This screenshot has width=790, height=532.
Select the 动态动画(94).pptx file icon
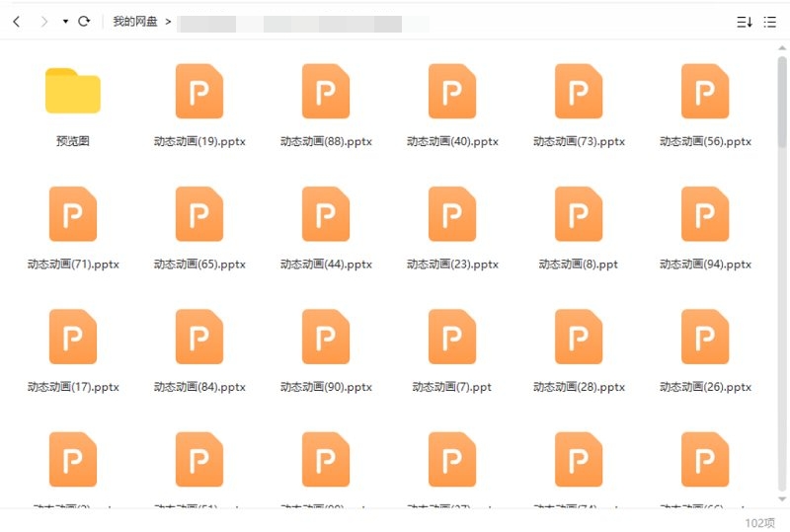click(x=705, y=214)
